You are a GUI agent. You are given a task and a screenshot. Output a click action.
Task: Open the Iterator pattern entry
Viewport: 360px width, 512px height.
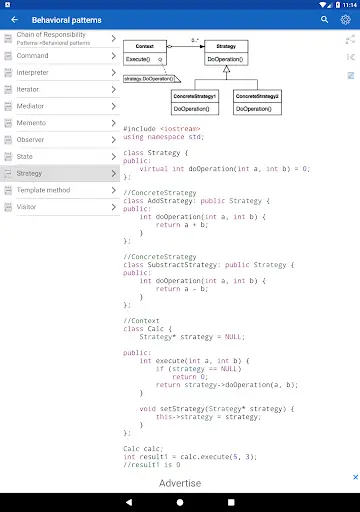tap(60, 89)
